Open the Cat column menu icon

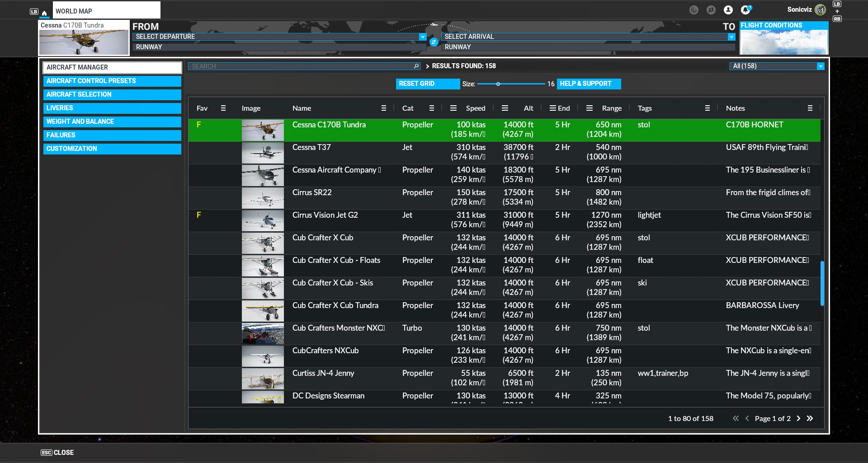pos(431,108)
